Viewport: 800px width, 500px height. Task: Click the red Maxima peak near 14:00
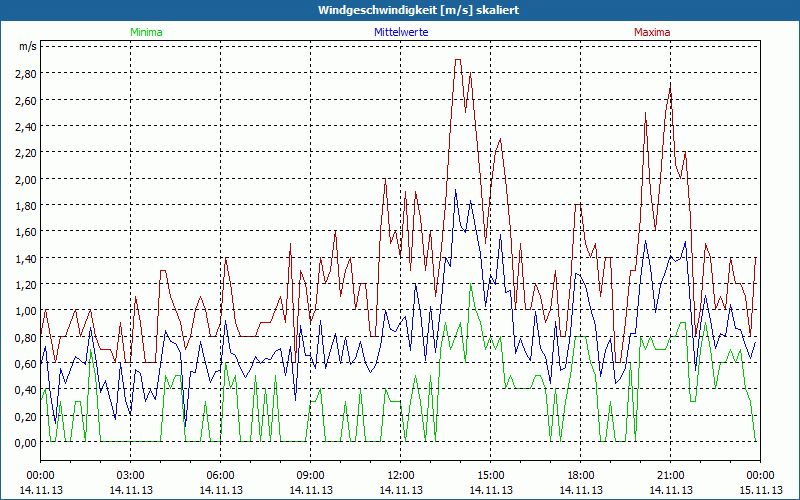click(x=458, y=60)
